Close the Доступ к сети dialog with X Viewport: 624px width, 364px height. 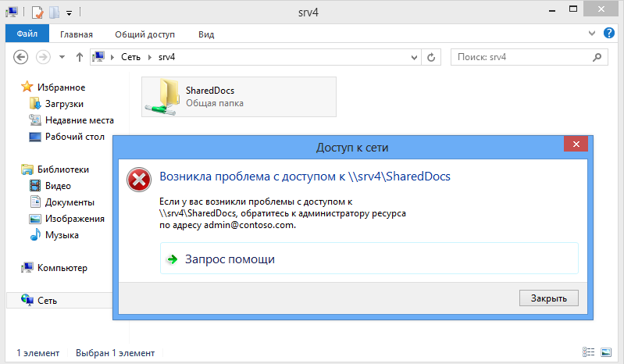pos(576,144)
